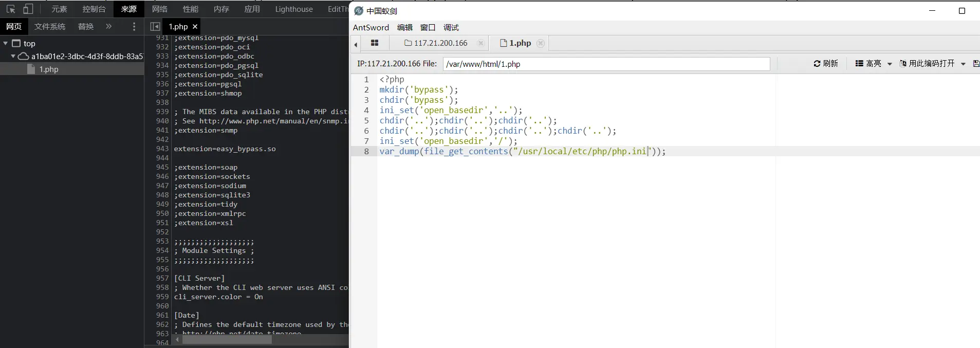Close the 117.21.200.166 AntSword tab
Viewport: 980px width, 348px height.
click(480, 43)
